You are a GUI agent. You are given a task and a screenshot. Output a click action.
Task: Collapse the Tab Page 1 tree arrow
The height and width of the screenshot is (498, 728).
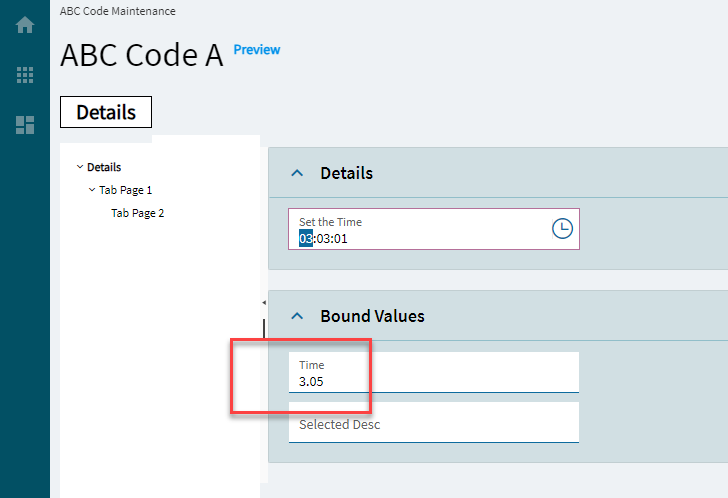tap(92, 189)
